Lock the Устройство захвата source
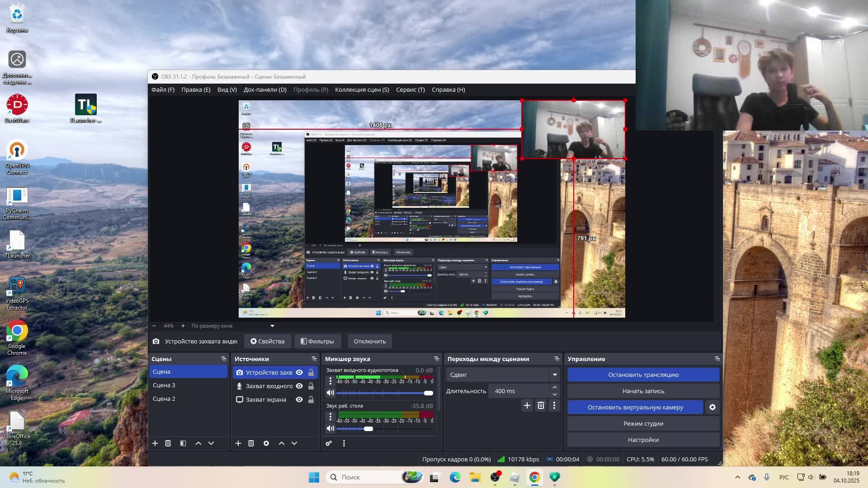Viewport: 868px width, 488px height. pyautogui.click(x=311, y=372)
